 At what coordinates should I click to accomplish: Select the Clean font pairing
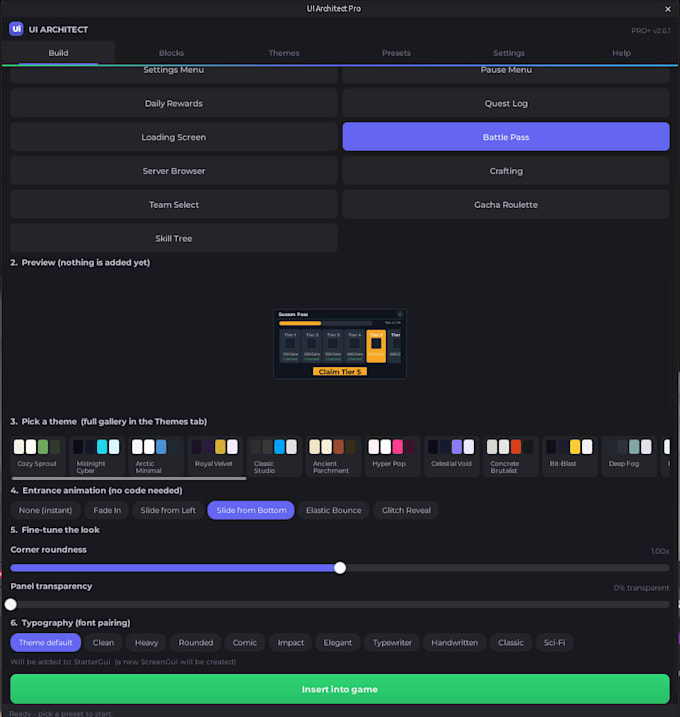pyautogui.click(x=103, y=642)
